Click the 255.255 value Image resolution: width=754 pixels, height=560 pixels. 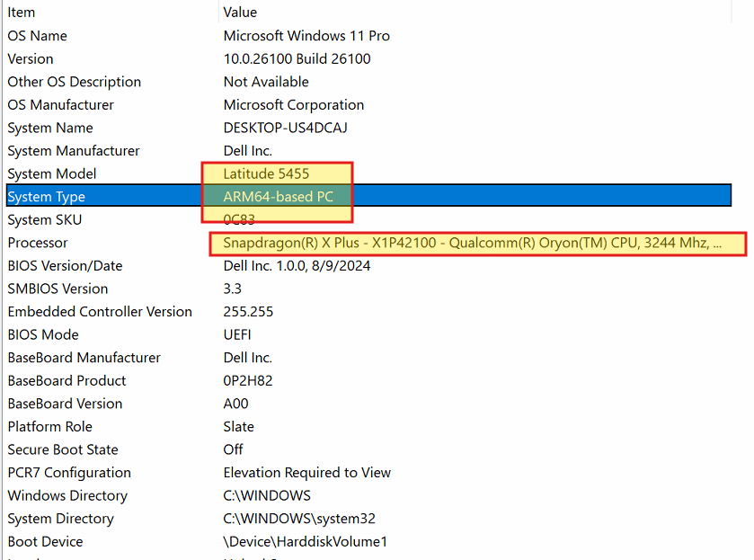click(x=248, y=312)
